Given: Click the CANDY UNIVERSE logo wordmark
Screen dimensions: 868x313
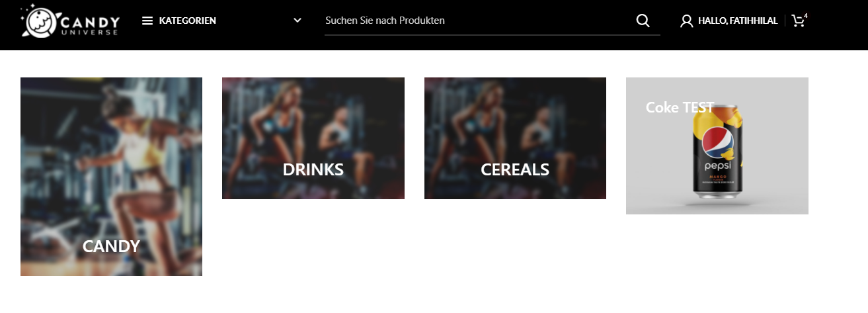Looking at the screenshot, I should [x=90, y=24].
